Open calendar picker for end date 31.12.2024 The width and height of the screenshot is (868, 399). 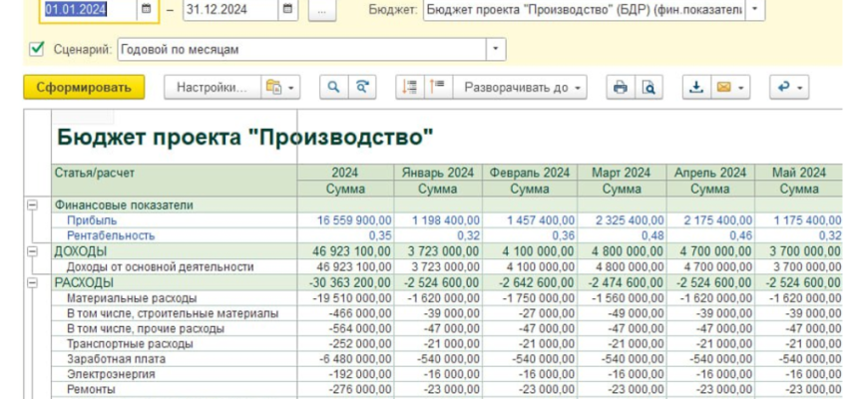click(x=287, y=9)
